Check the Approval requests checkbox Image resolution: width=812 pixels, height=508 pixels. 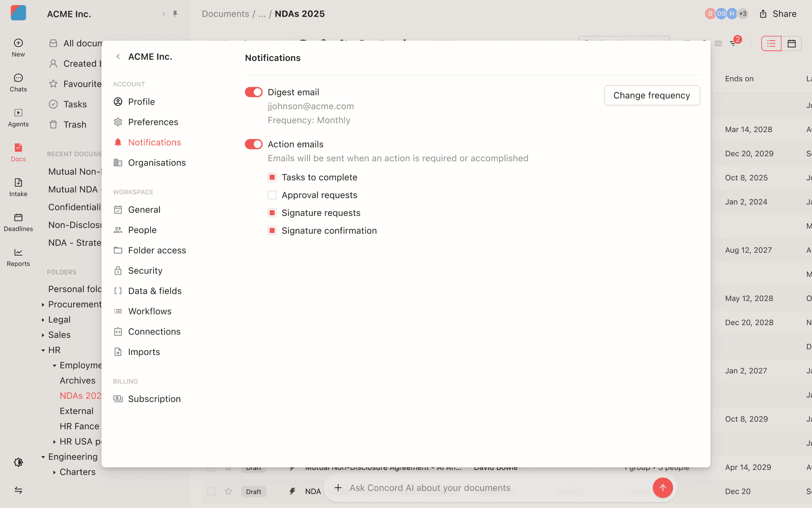coord(272,195)
